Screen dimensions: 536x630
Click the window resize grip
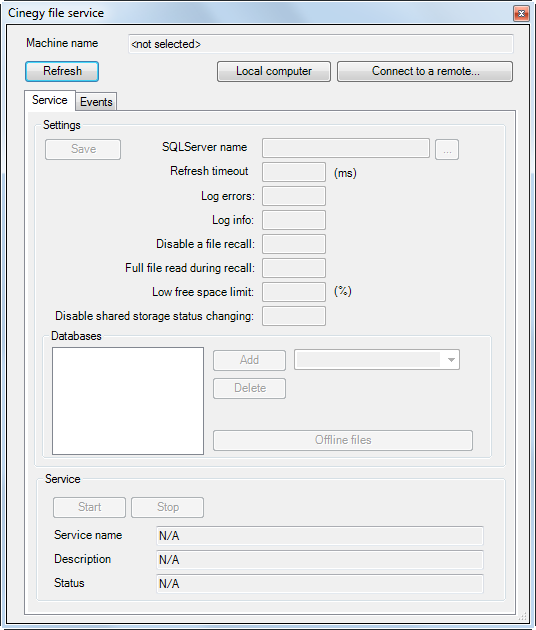tap(523, 617)
